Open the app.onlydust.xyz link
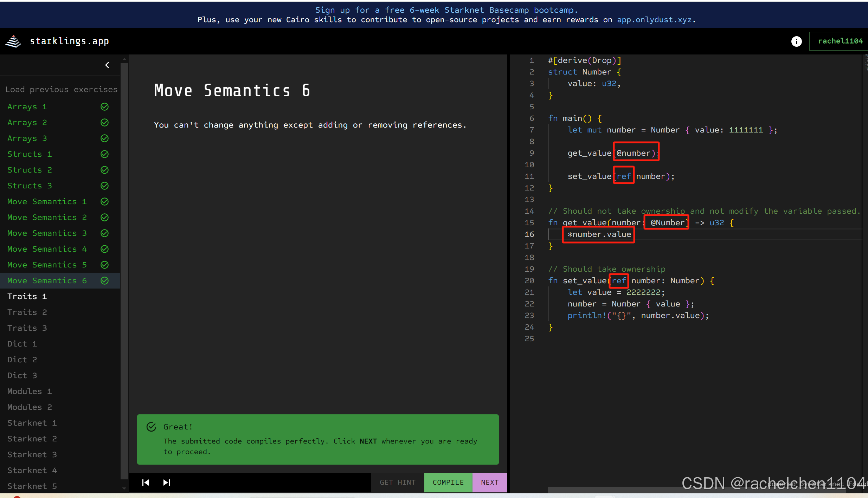 654,20
